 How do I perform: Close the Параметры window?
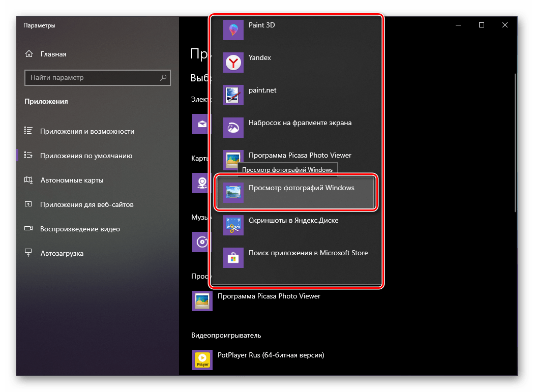tap(505, 25)
